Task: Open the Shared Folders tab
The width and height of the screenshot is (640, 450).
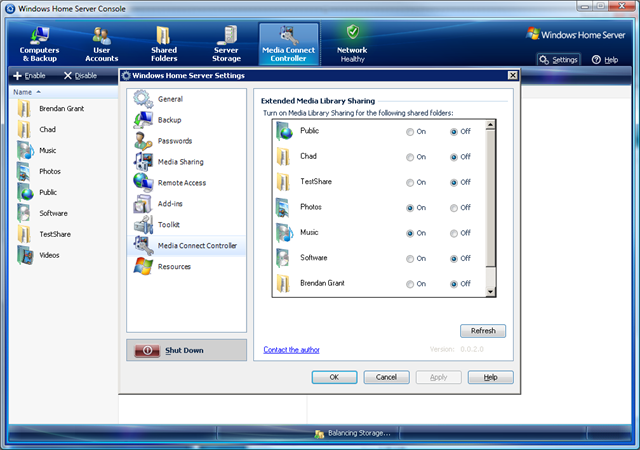Action: 164,44
